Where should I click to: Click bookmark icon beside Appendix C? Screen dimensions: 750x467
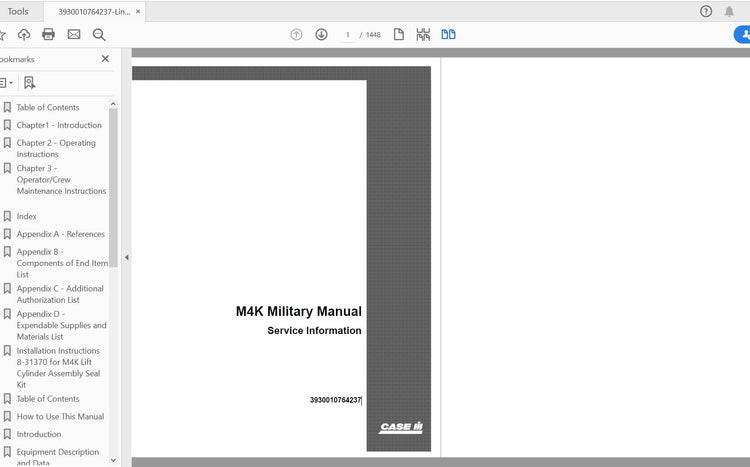coord(7,289)
